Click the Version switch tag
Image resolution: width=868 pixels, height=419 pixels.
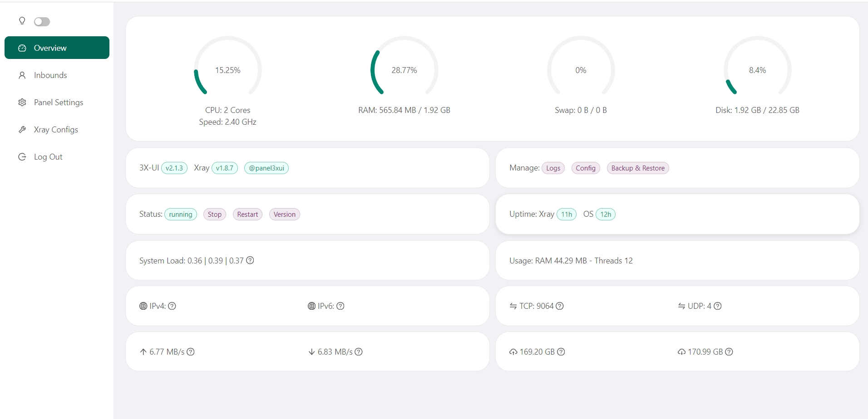coord(285,214)
